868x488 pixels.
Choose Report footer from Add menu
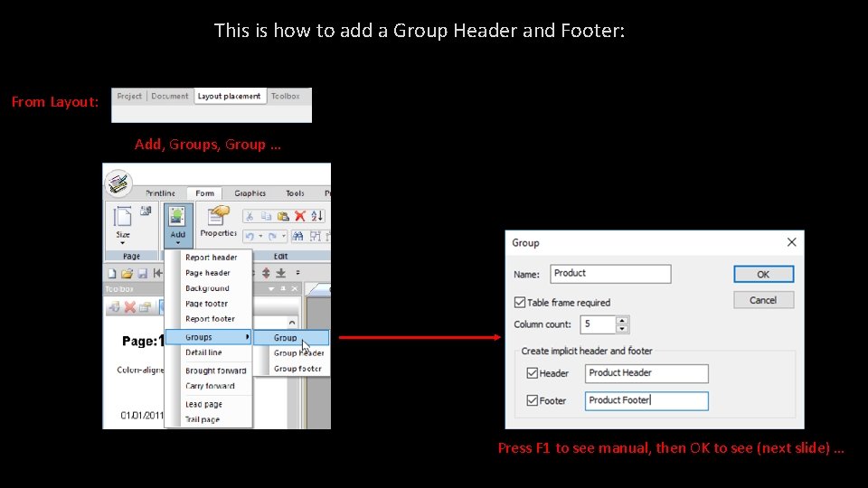[x=210, y=319]
